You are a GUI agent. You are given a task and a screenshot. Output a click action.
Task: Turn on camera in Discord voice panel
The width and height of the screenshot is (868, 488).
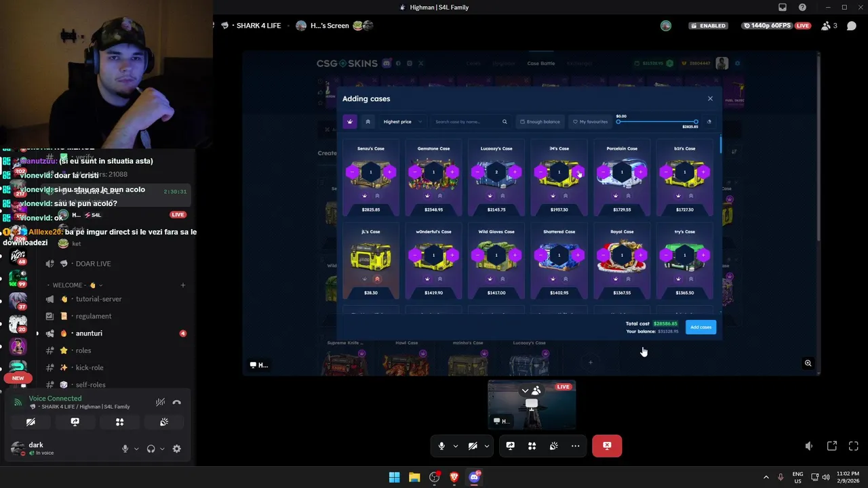pos(31,422)
